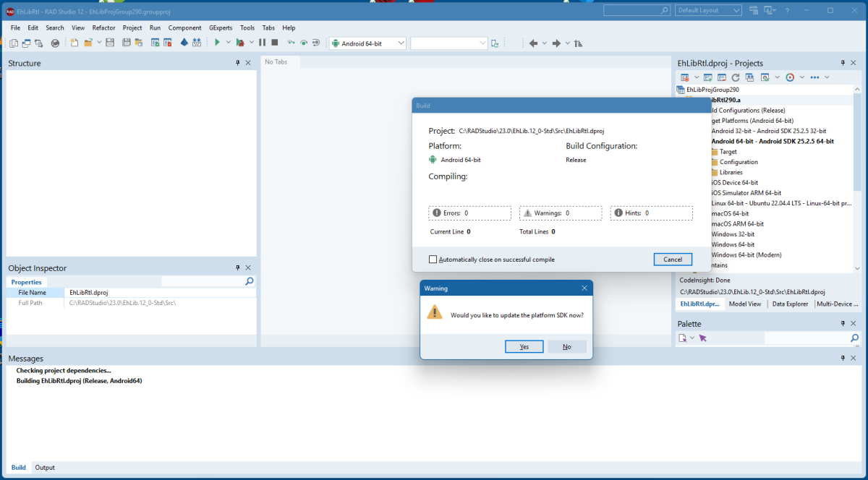Click the Pause toolbar icon
Screen dimensions: 868x480
pos(263,43)
